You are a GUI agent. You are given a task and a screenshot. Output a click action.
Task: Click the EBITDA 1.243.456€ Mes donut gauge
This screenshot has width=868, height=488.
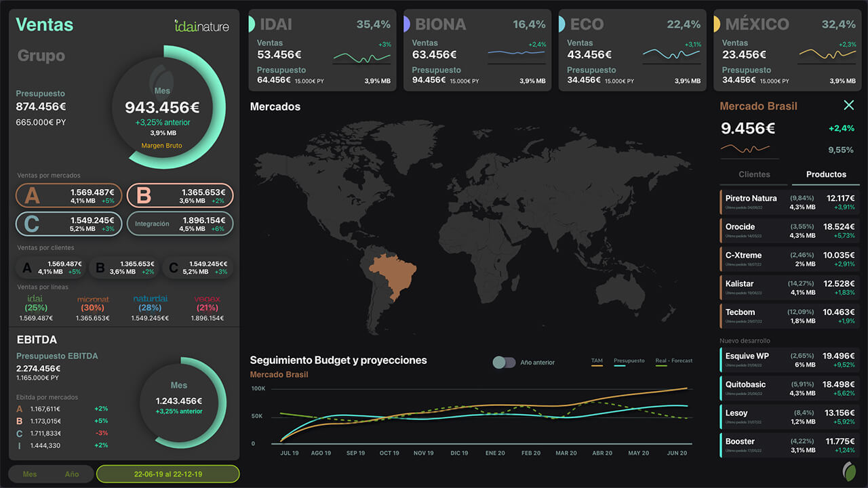pos(179,402)
